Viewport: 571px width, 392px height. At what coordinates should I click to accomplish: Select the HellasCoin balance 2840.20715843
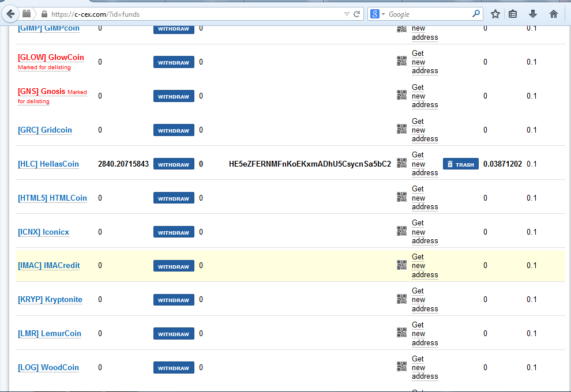point(123,164)
